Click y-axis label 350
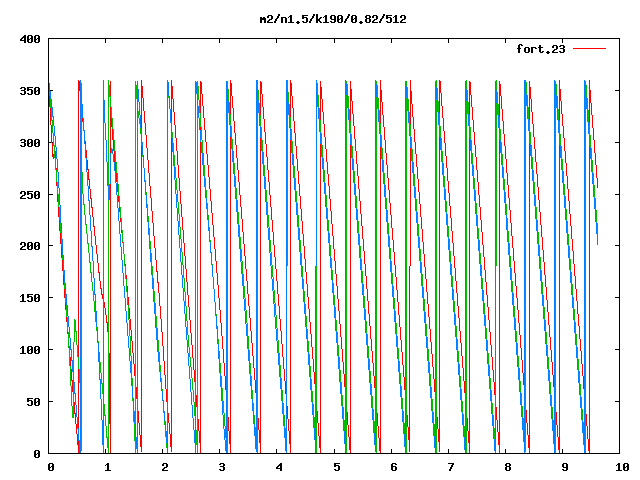The image size is (640, 480). 30,91
